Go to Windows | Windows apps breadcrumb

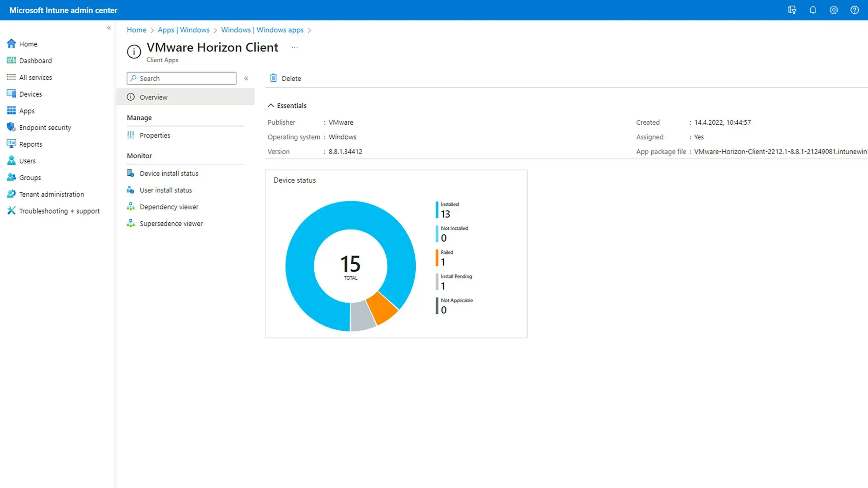[x=262, y=30]
